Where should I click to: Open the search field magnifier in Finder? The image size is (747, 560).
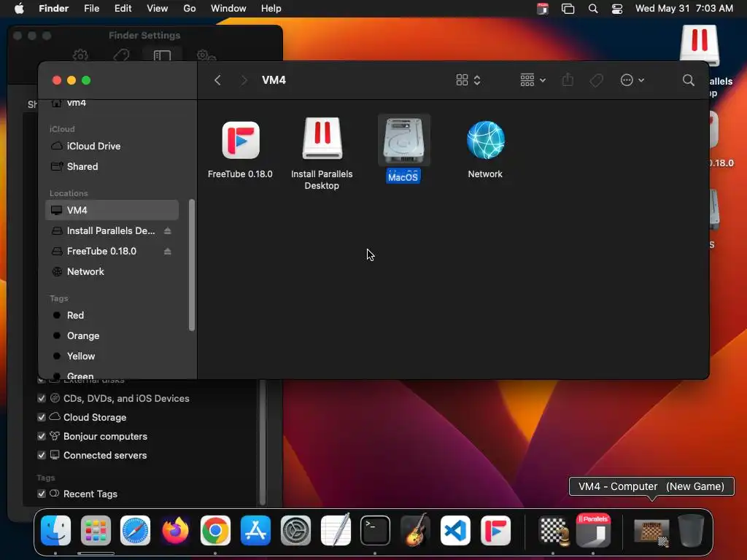[x=689, y=80]
